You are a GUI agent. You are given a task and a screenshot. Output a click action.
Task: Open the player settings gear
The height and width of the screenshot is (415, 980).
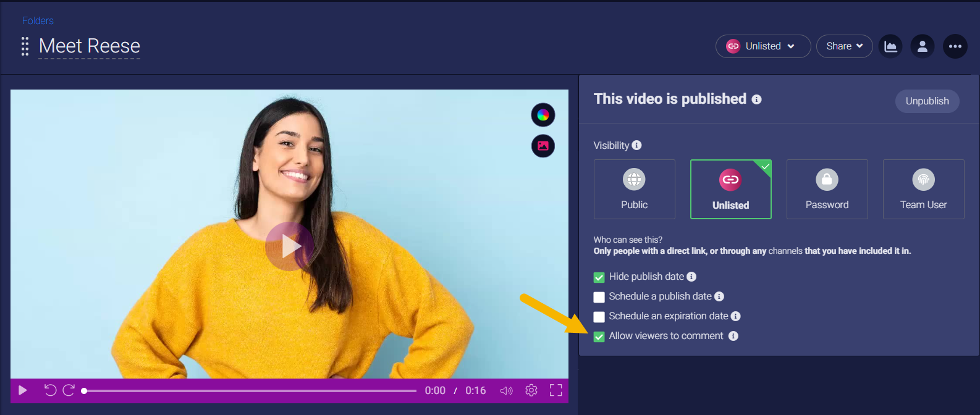(x=531, y=390)
